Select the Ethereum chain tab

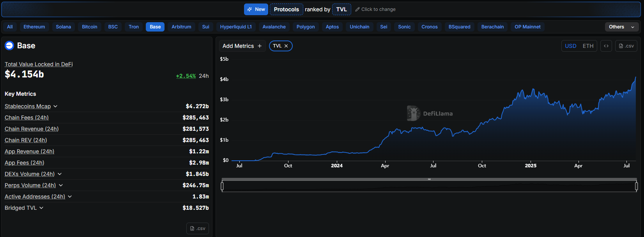click(x=34, y=27)
